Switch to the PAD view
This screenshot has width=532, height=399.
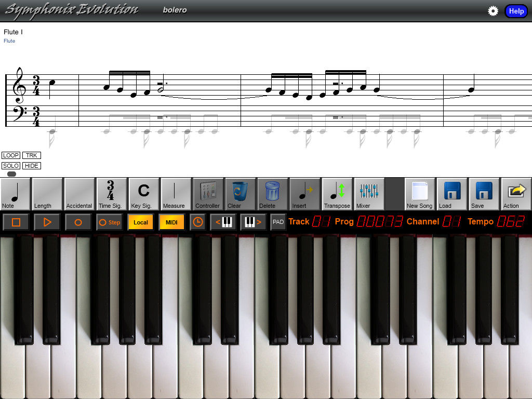coord(278,222)
